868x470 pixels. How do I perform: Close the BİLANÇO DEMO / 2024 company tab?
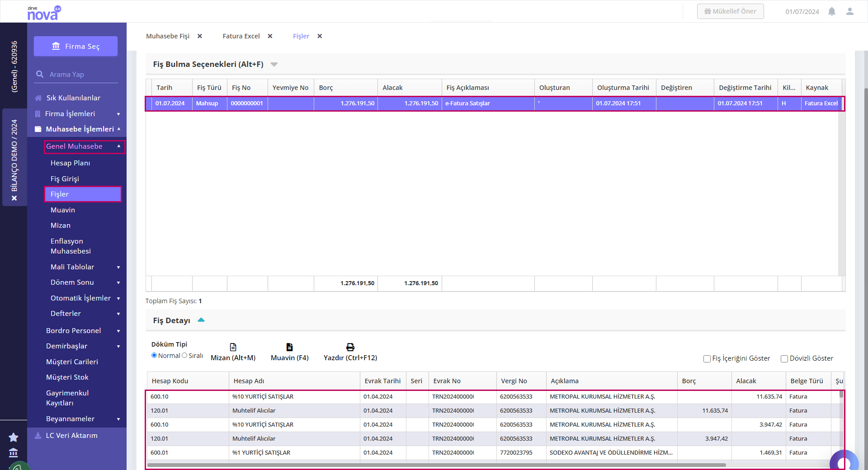click(14, 198)
